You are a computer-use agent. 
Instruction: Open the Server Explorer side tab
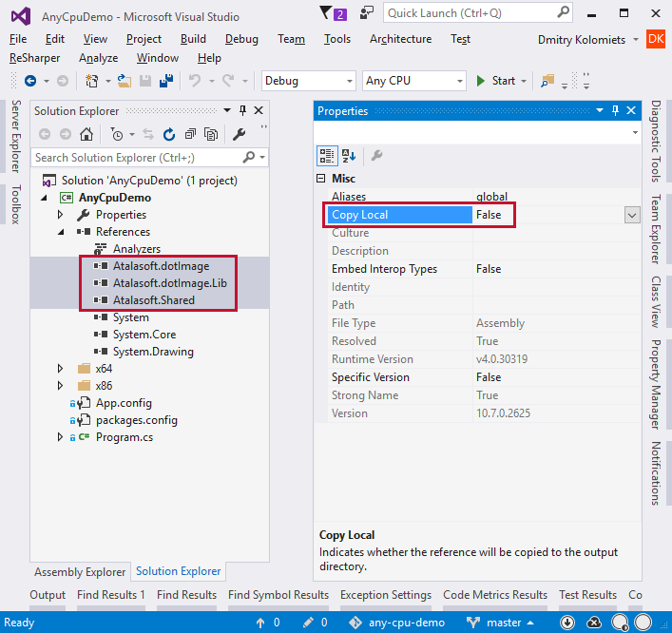[16, 136]
